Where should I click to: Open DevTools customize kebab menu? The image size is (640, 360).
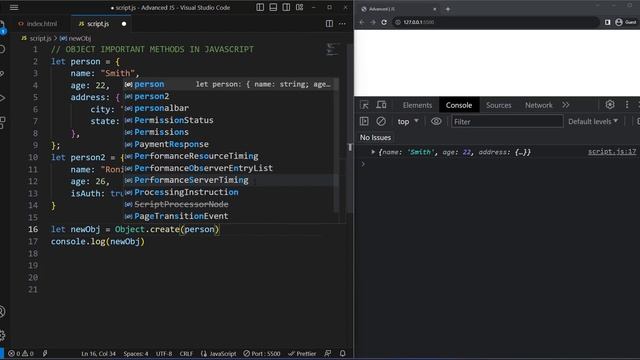click(x=627, y=105)
